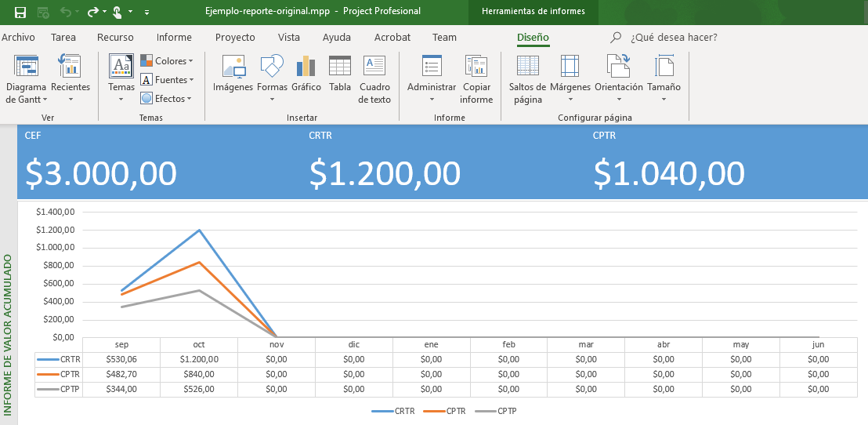Viewport: 868px width, 425px height.
Task: Open the Colores theme dropdown
Action: point(166,61)
